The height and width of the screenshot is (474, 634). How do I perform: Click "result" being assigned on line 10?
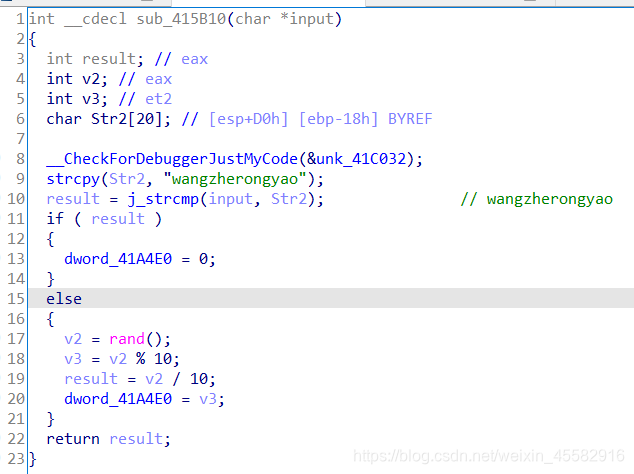point(73,199)
